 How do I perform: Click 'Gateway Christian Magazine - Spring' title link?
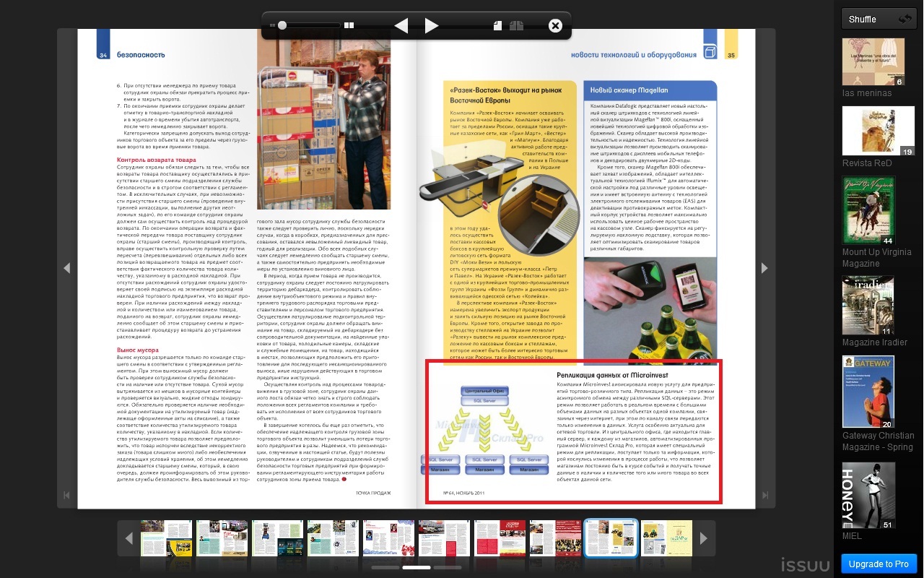[x=879, y=441]
